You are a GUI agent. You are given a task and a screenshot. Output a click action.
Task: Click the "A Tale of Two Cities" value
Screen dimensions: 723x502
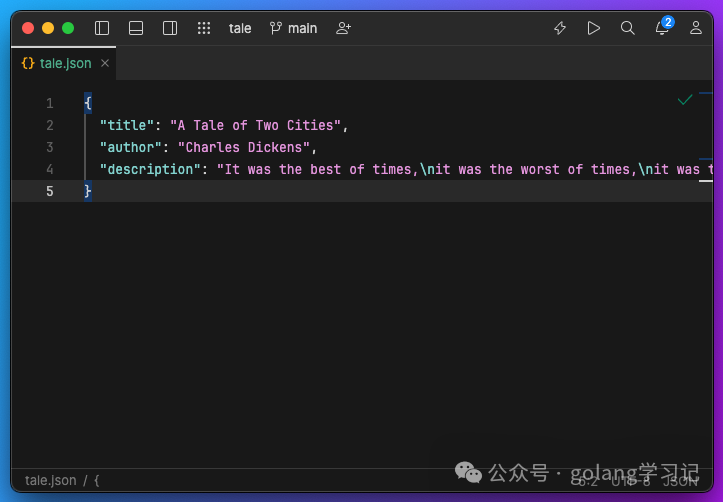tap(255, 125)
